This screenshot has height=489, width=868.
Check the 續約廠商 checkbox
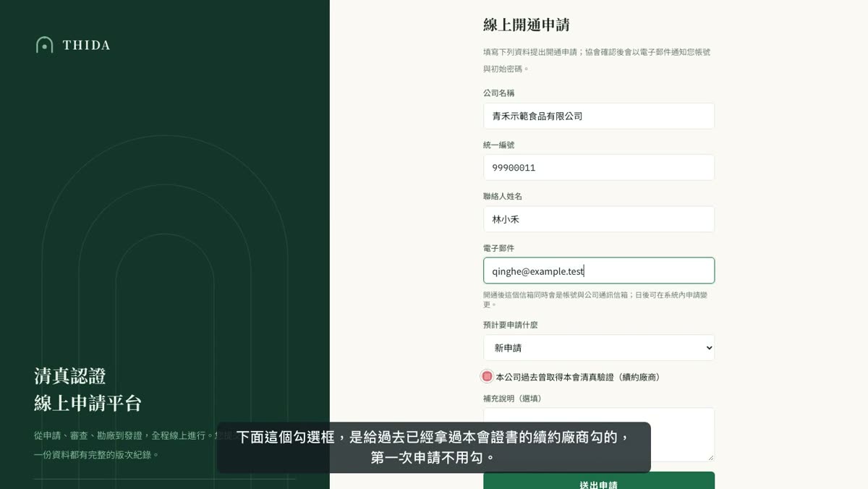click(488, 376)
